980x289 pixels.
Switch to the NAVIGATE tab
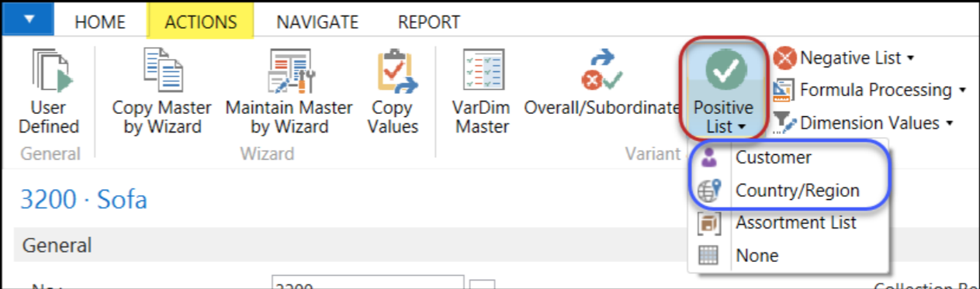tap(317, 22)
